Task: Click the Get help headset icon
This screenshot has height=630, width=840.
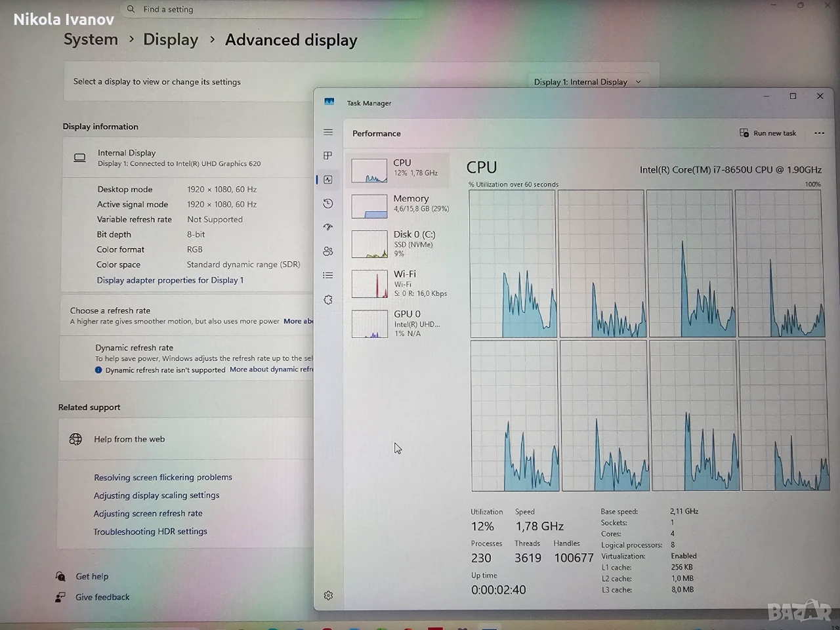Action: [60, 576]
